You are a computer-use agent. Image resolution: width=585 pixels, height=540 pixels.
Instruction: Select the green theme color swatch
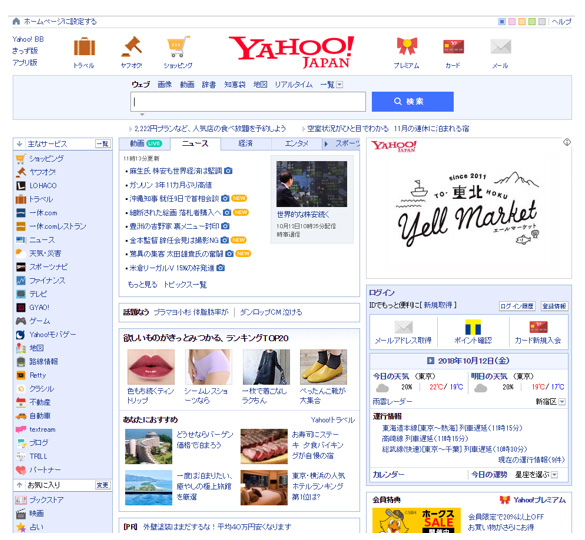click(x=532, y=22)
